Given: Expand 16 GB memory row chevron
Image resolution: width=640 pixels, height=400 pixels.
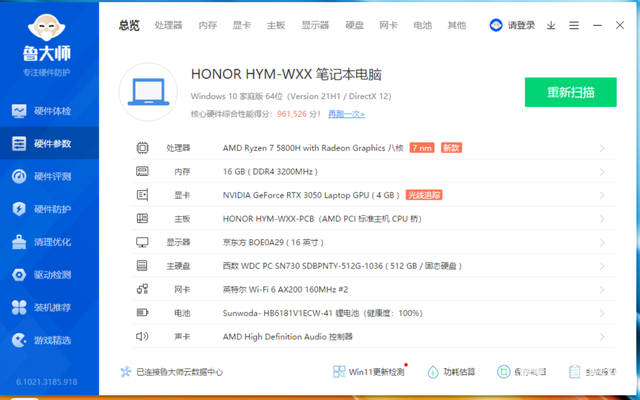Looking at the screenshot, I should [x=602, y=172].
